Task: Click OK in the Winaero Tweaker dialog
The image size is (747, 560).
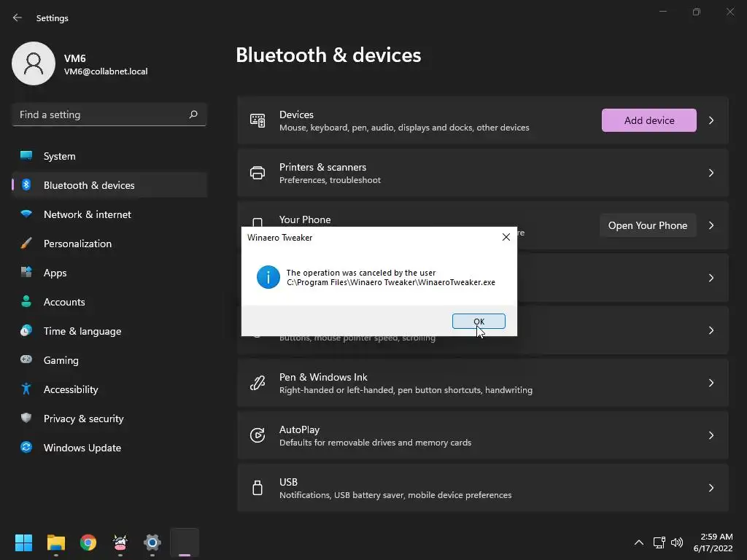Action: click(x=479, y=322)
